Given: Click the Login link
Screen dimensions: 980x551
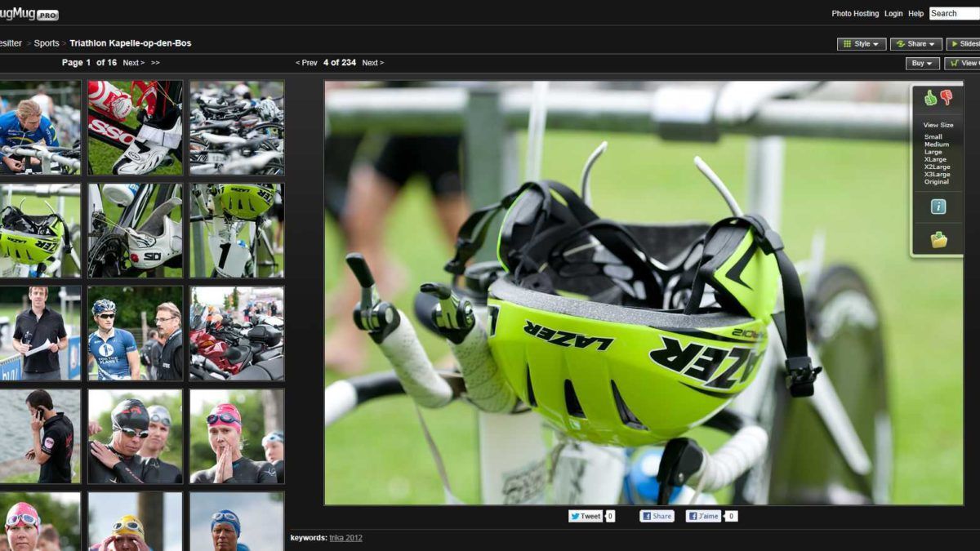Looking at the screenshot, I should (893, 14).
